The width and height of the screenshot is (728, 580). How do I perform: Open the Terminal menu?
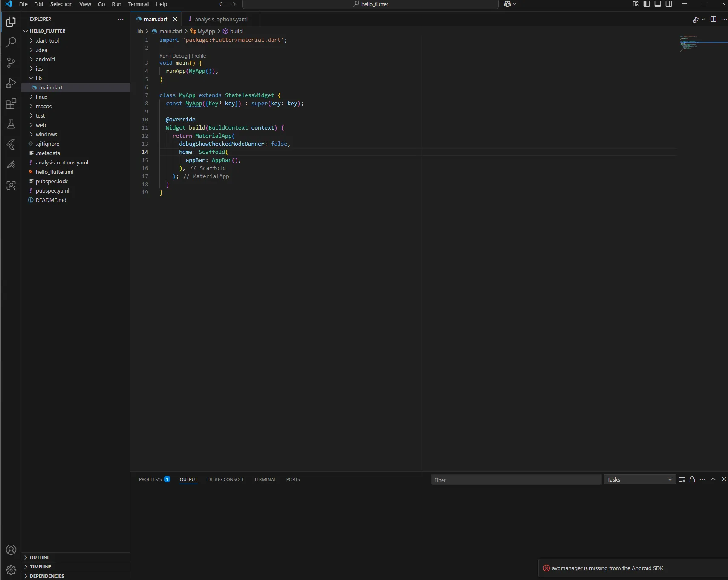pyautogui.click(x=139, y=4)
